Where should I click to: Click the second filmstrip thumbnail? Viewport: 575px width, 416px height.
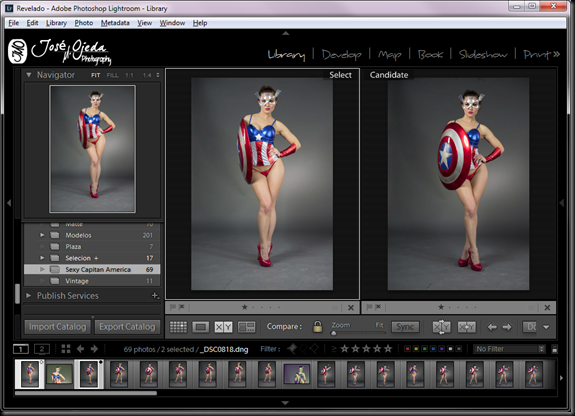(x=59, y=374)
